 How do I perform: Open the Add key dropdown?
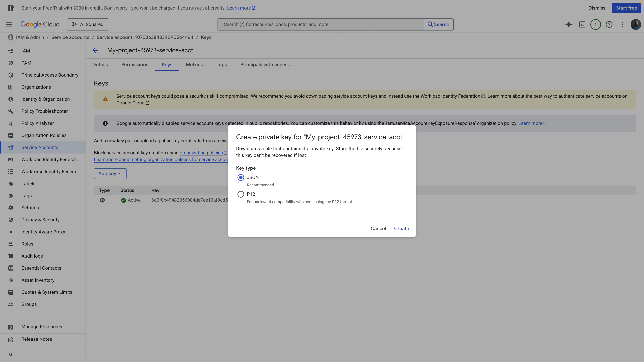(x=110, y=173)
